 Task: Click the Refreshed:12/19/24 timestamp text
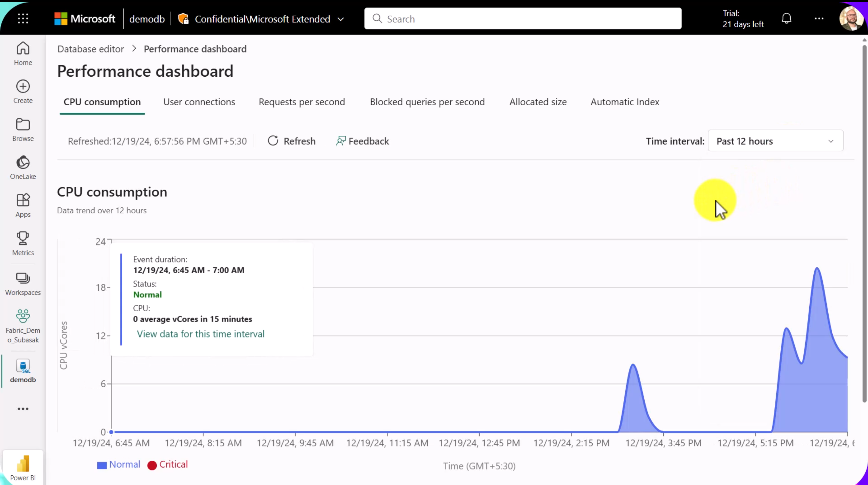click(x=157, y=141)
